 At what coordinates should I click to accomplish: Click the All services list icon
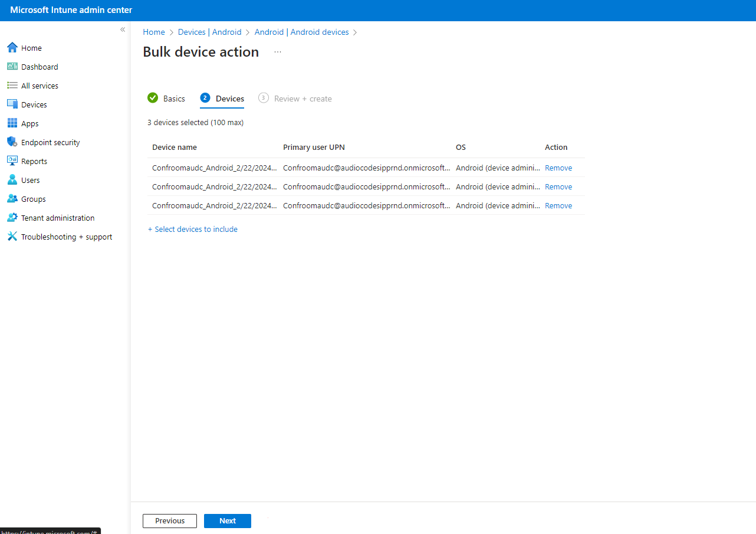12,86
